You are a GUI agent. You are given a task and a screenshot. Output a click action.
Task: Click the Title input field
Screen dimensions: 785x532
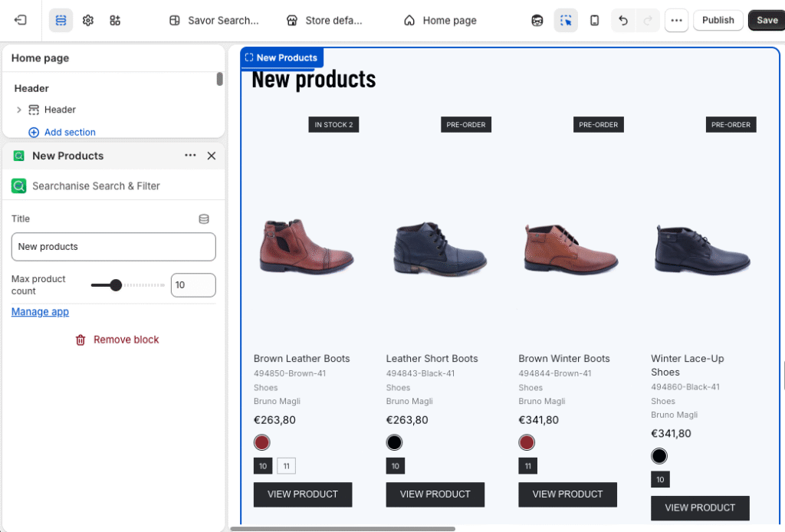(113, 247)
